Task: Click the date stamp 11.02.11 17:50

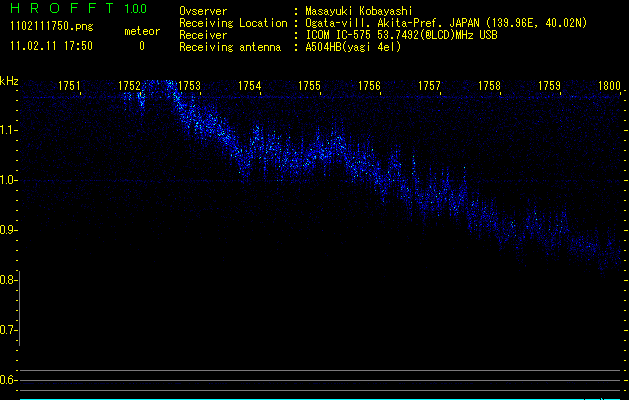Action: point(51,46)
